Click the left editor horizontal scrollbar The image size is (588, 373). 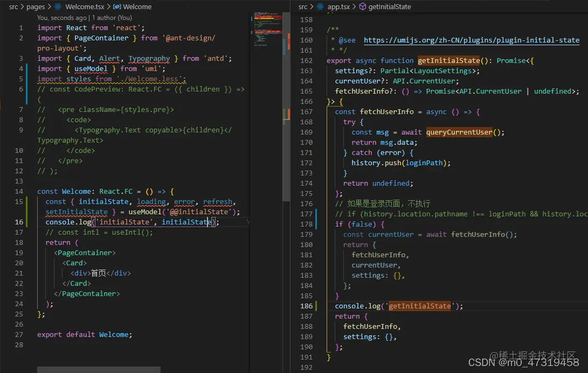[x=99, y=370]
